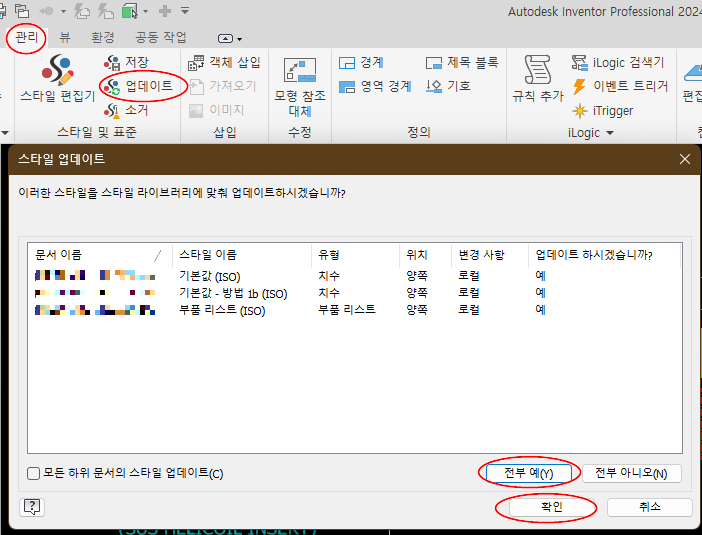702x535 pixels.
Task: Click the greyed 이미지 insert icon
Action: pos(196,110)
